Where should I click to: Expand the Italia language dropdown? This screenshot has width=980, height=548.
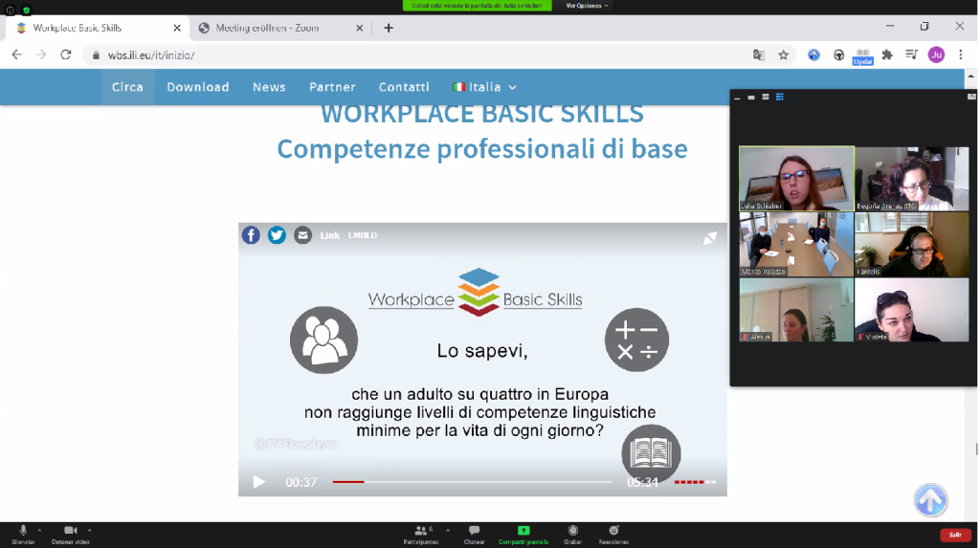(x=484, y=87)
